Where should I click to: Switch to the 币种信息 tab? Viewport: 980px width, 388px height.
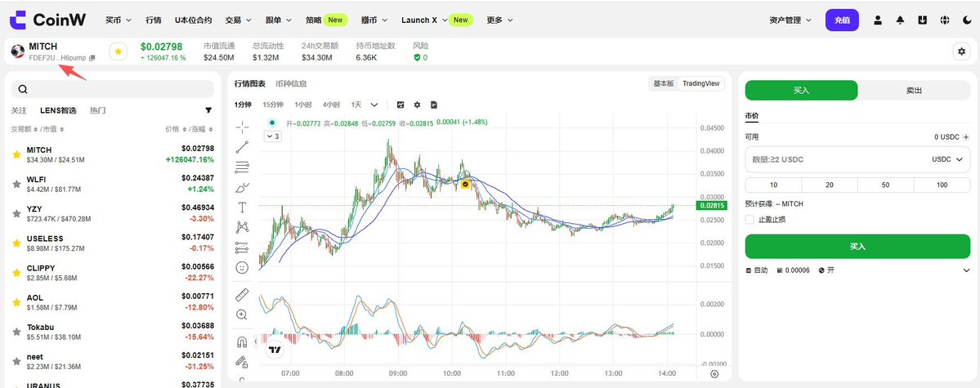(x=291, y=83)
